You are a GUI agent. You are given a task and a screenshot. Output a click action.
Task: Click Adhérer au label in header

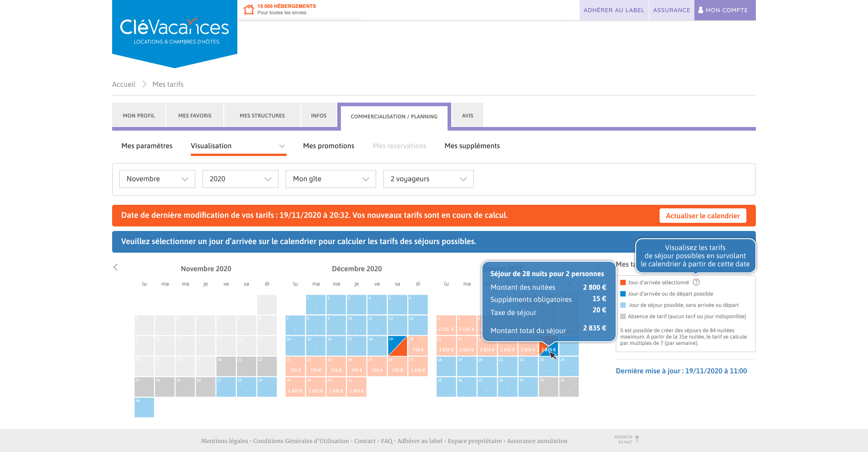[614, 10]
